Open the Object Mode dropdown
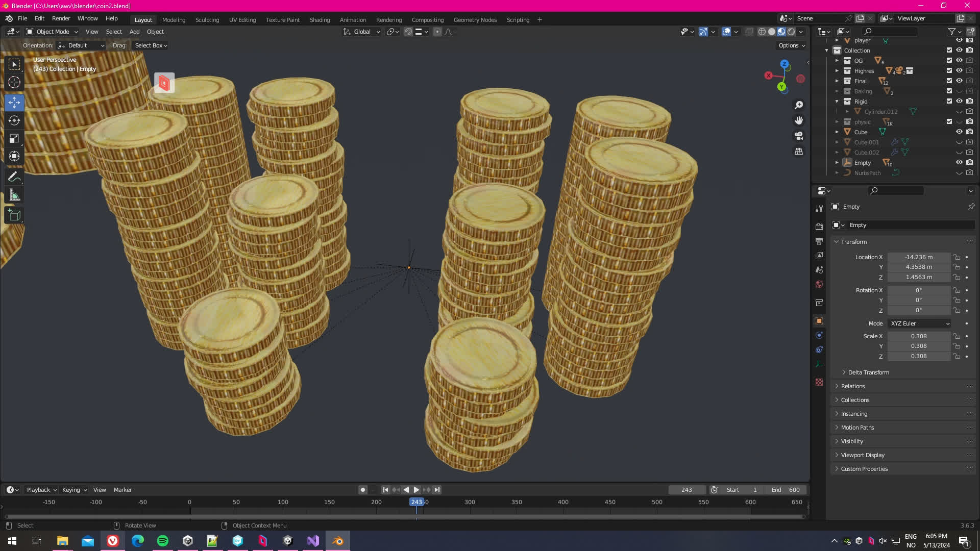980x551 pixels. coord(52,32)
